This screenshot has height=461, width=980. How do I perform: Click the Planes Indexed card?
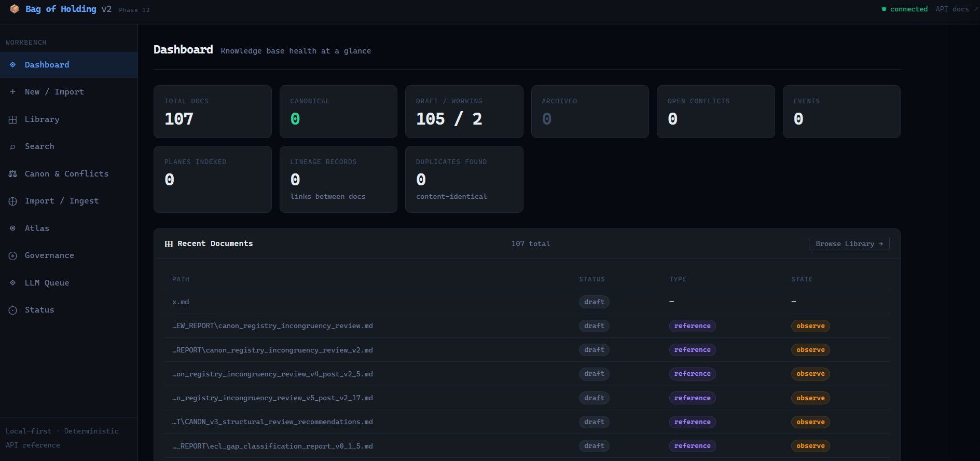213,179
